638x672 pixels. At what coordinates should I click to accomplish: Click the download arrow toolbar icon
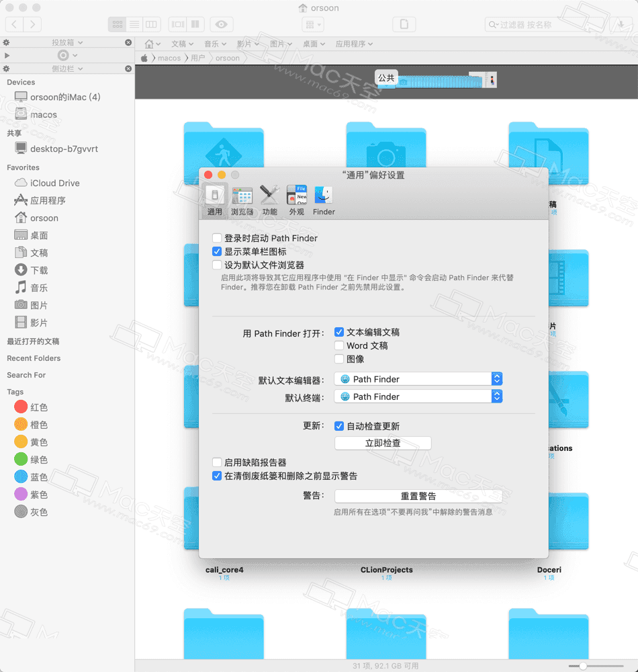point(621,24)
